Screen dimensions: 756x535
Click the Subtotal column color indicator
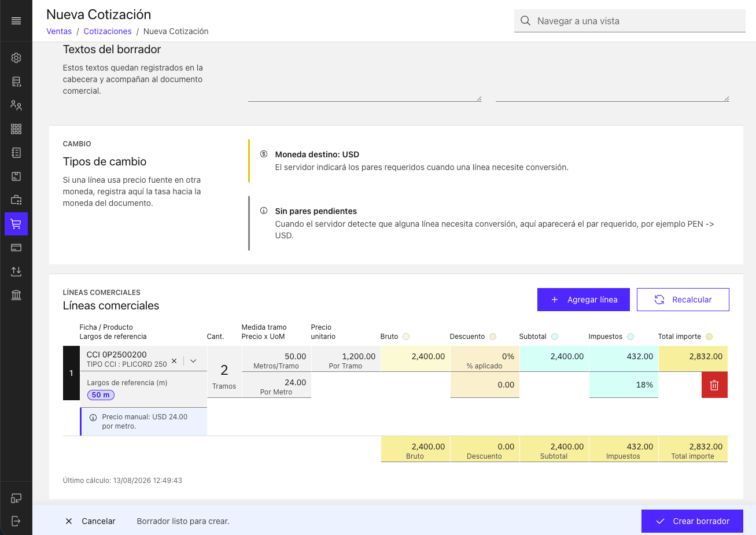555,337
